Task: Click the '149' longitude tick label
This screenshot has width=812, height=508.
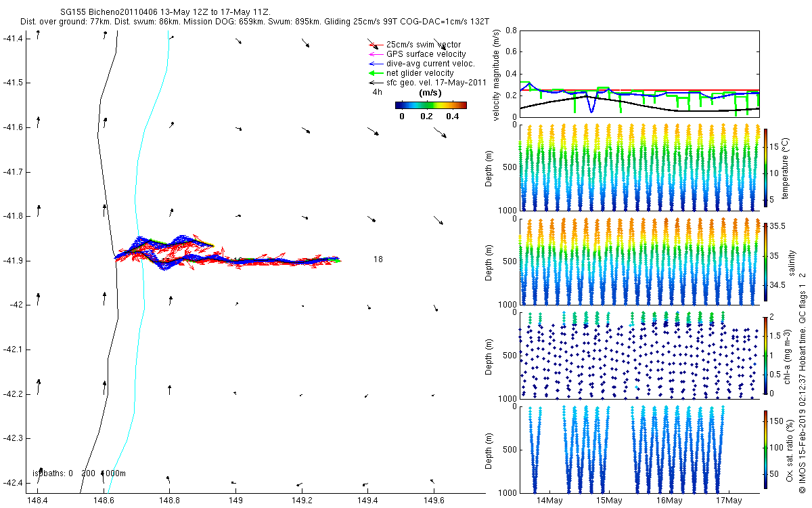Action: (x=235, y=501)
